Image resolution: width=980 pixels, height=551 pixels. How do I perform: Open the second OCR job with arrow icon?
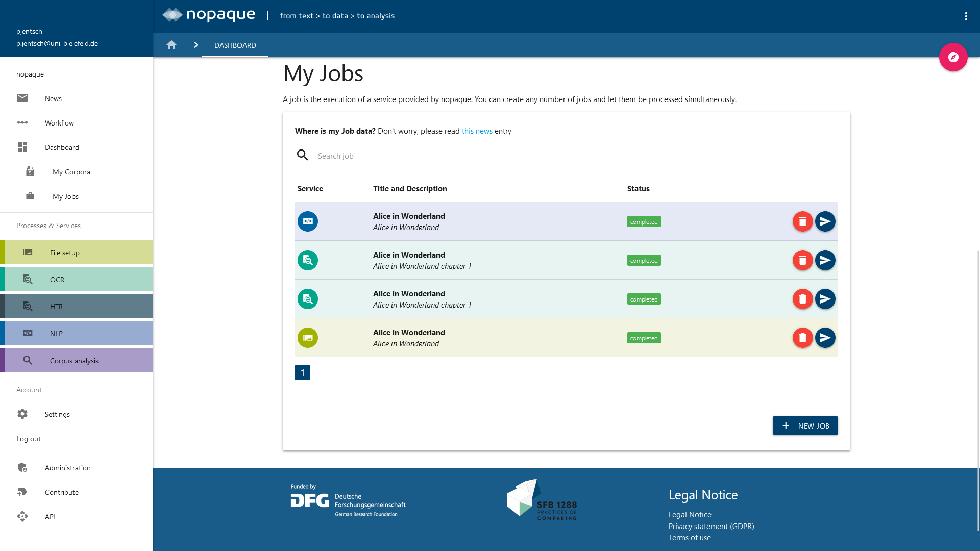(825, 299)
